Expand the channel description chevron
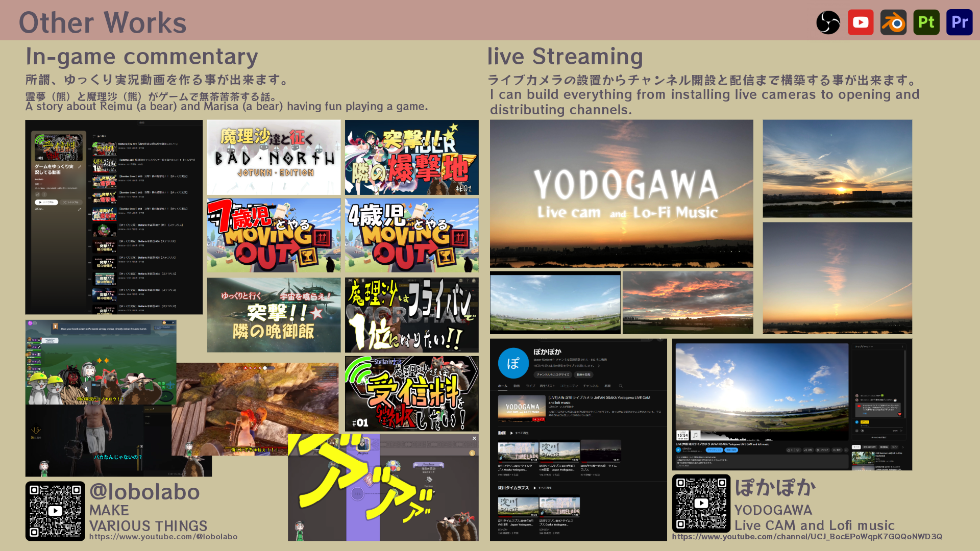The image size is (980, 551). click(x=599, y=366)
